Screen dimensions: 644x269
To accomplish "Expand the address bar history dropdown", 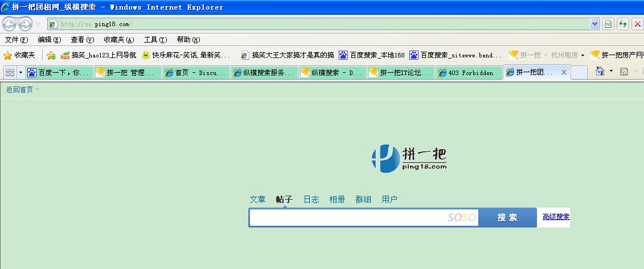I will point(594,24).
